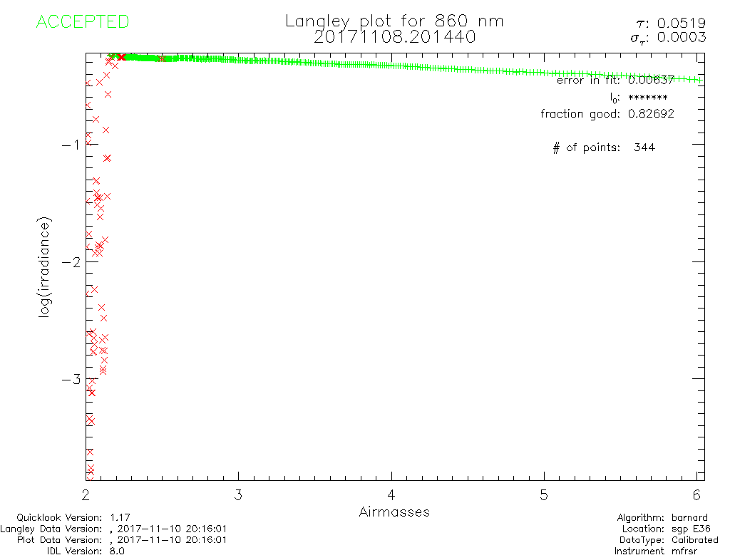
Task: Select the 'error in fit' readout
Action: pyautogui.click(x=615, y=81)
